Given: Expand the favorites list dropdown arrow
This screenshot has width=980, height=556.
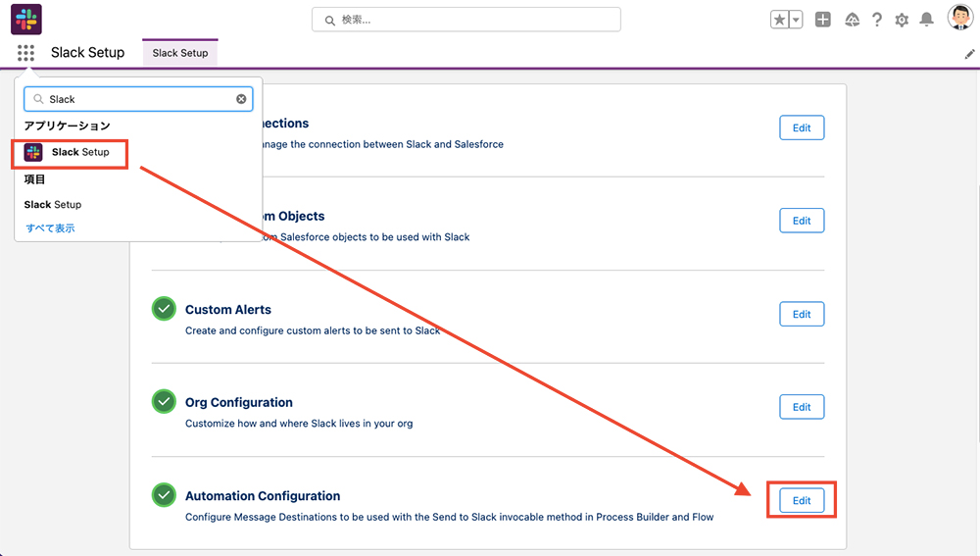Looking at the screenshot, I should tap(796, 20).
